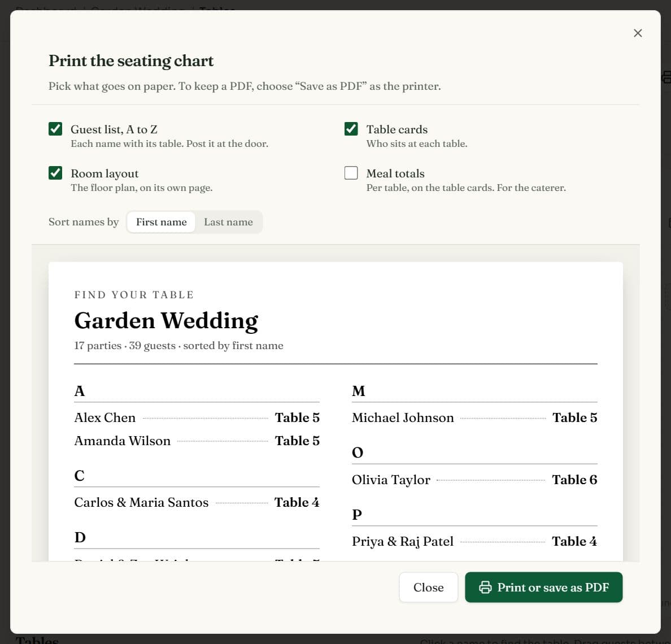Image resolution: width=671 pixels, height=644 pixels.
Task: Click the Olivia Taylor entry
Action: point(474,480)
